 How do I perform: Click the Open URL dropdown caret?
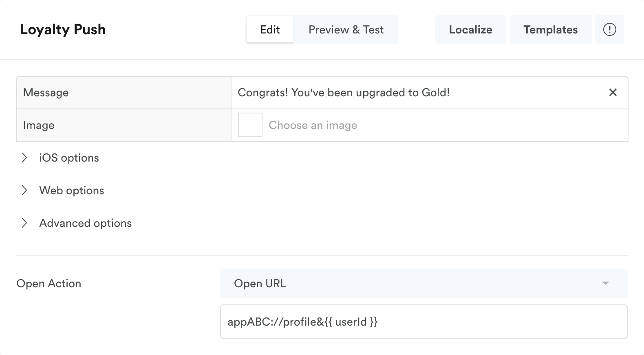606,283
